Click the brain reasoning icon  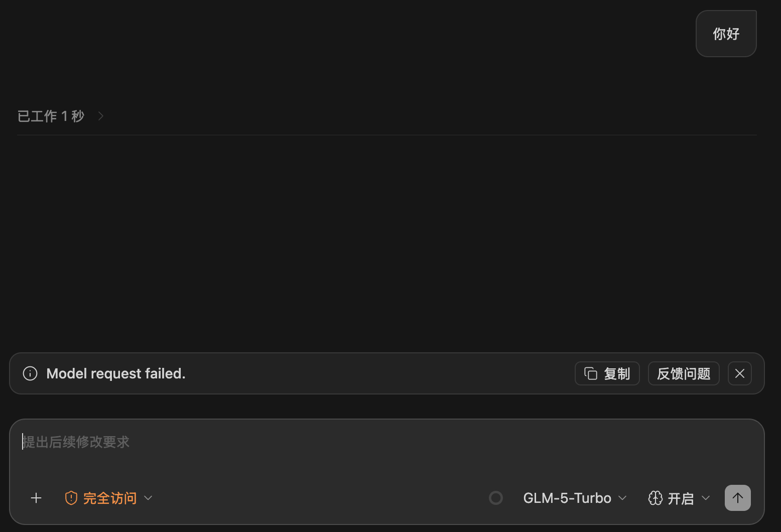[656, 498]
